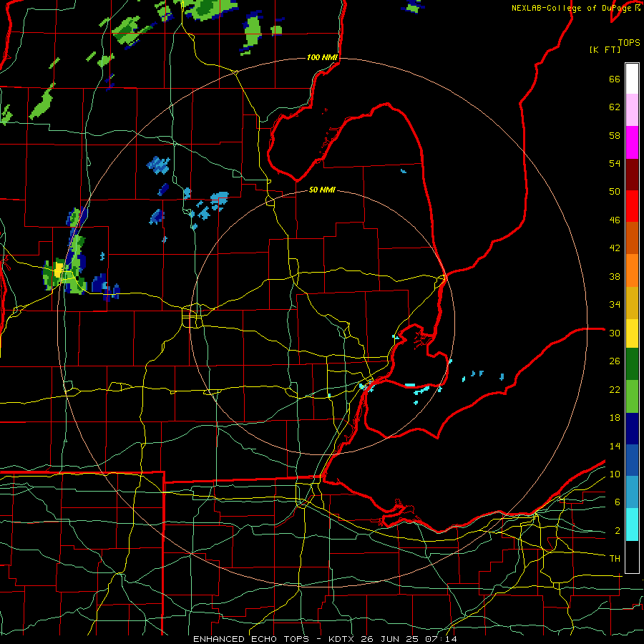Click the dark orange 46 K FT legend swatch
The height and width of the screenshot is (644, 644).
pos(632,238)
